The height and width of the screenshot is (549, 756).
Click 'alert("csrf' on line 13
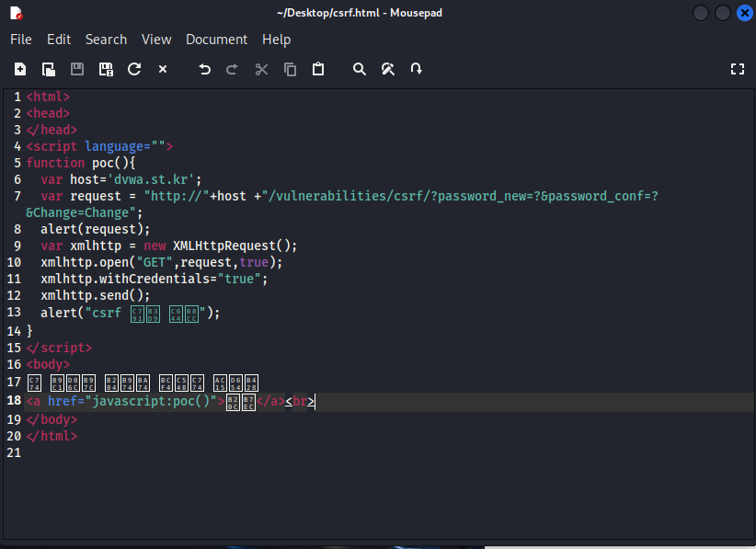click(x=81, y=314)
